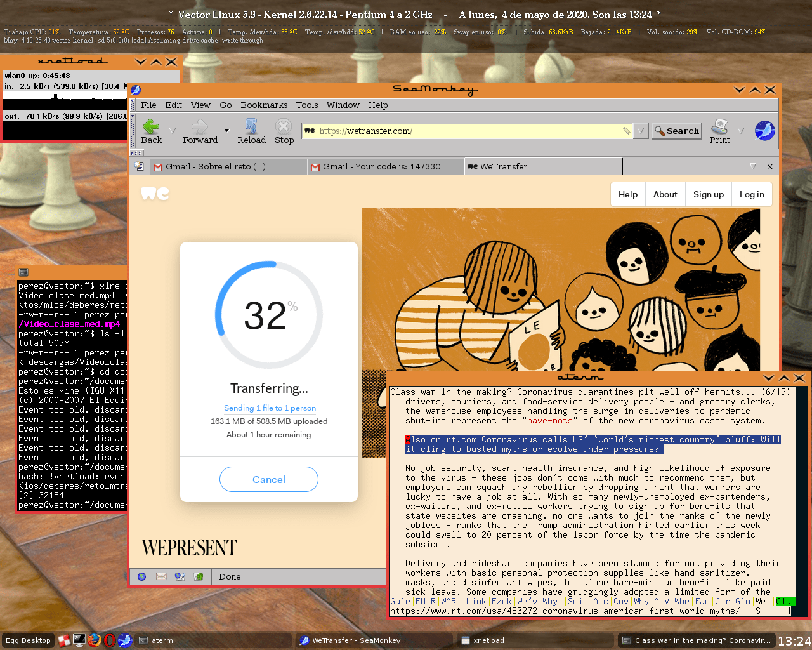
Task: Print the current page
Action: [720, 131]
